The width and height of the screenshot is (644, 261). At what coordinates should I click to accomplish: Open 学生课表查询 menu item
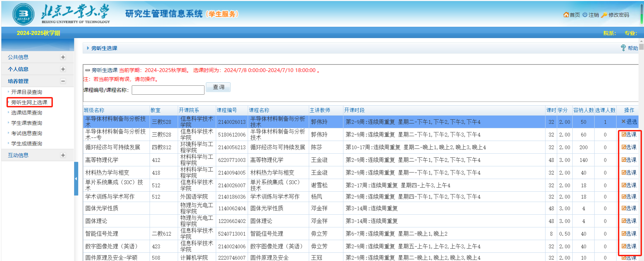tap(26, 123)
